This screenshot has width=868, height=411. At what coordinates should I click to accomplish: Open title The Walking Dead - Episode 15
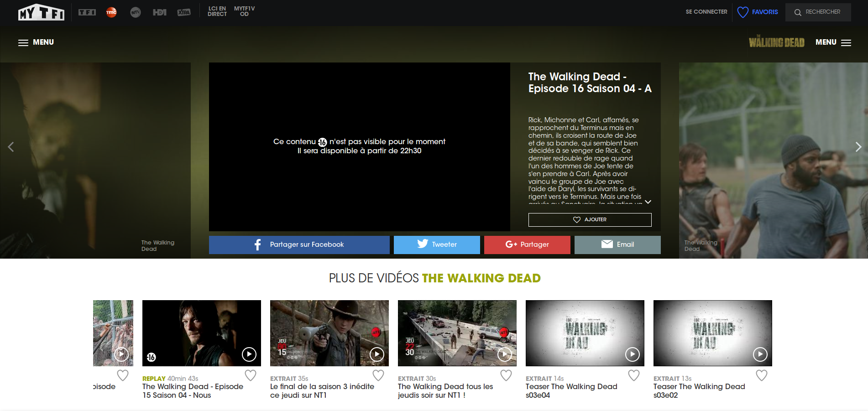point(193,391)
